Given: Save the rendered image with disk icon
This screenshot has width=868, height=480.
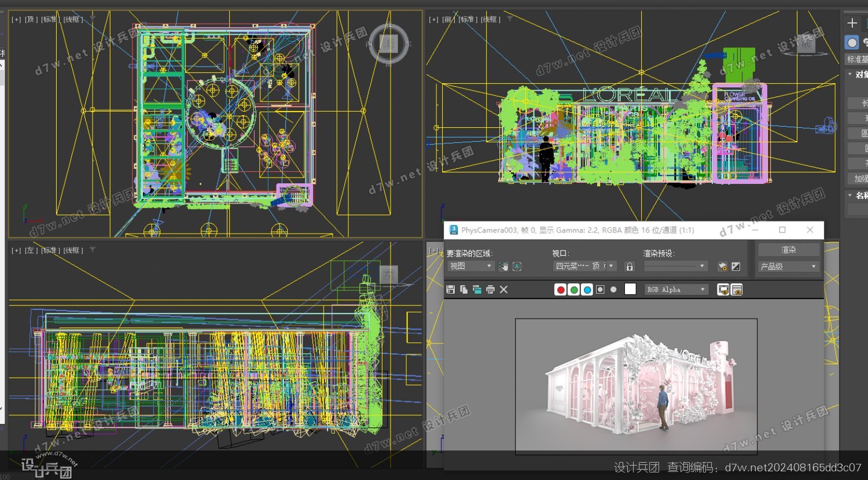Looking at the screenshot, I should tap(450, 290).
